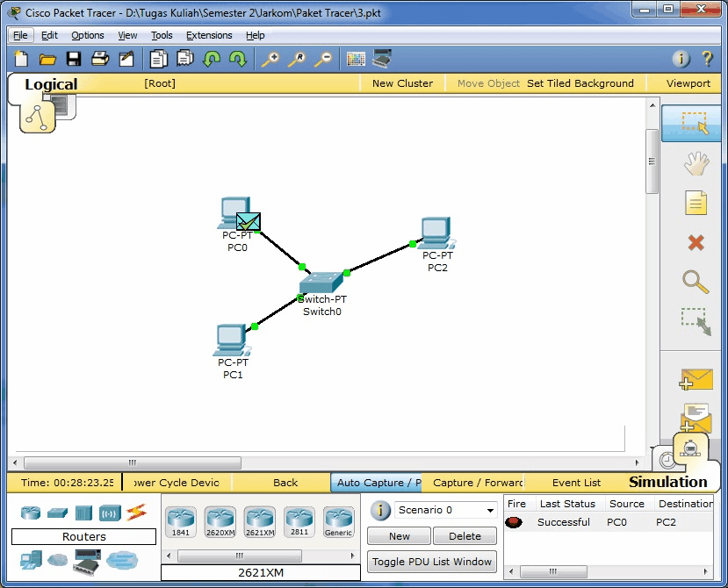Viewport: 728px width, 588px height.
Task: Click the Copy icon in the toolbar
Action: point(158,59)
